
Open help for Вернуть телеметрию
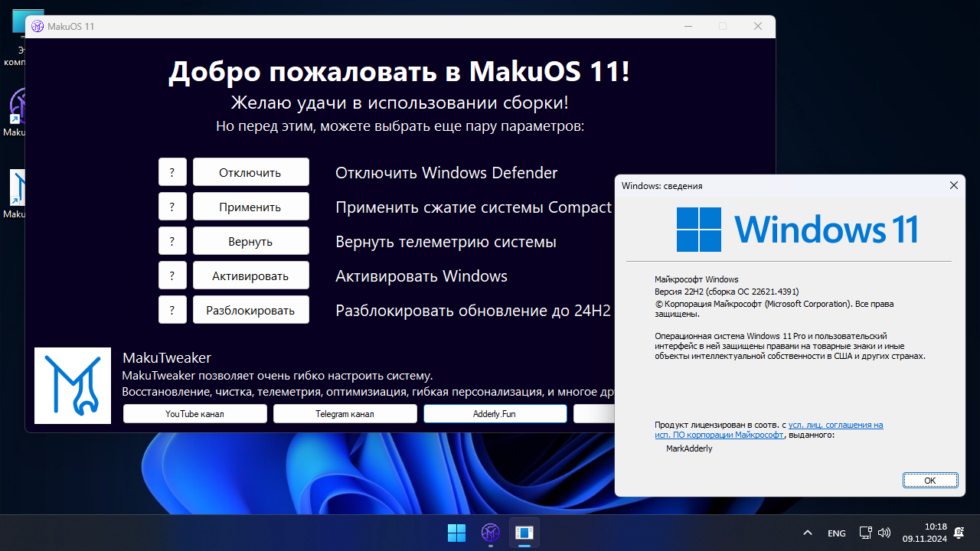tap(172, 241)
